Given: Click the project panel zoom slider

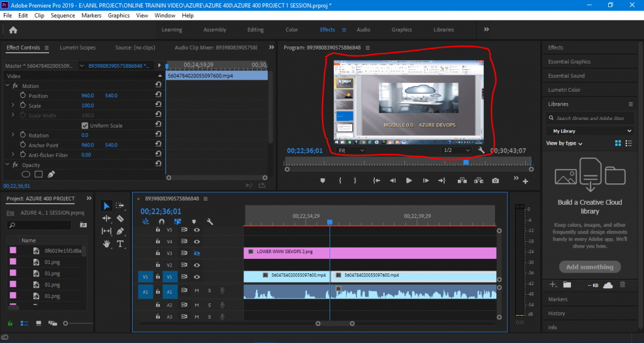Looking at the screenshot, I should [x=65, y=324].
